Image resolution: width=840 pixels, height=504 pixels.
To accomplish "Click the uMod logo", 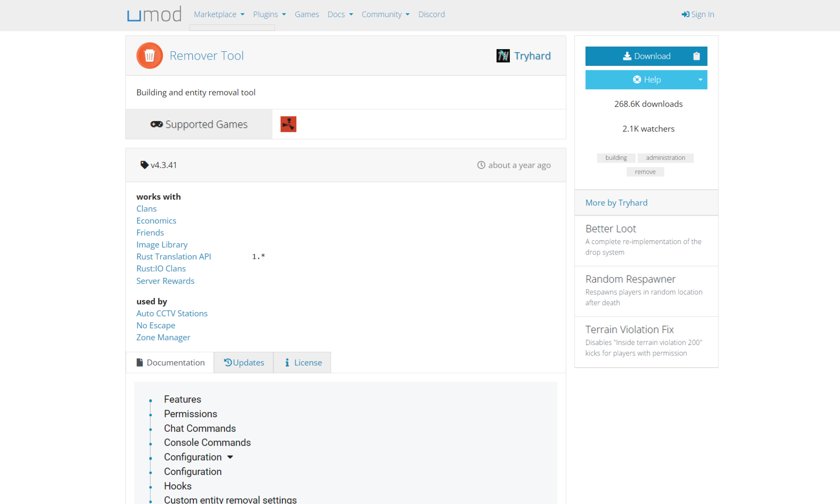I will point(154,14).
